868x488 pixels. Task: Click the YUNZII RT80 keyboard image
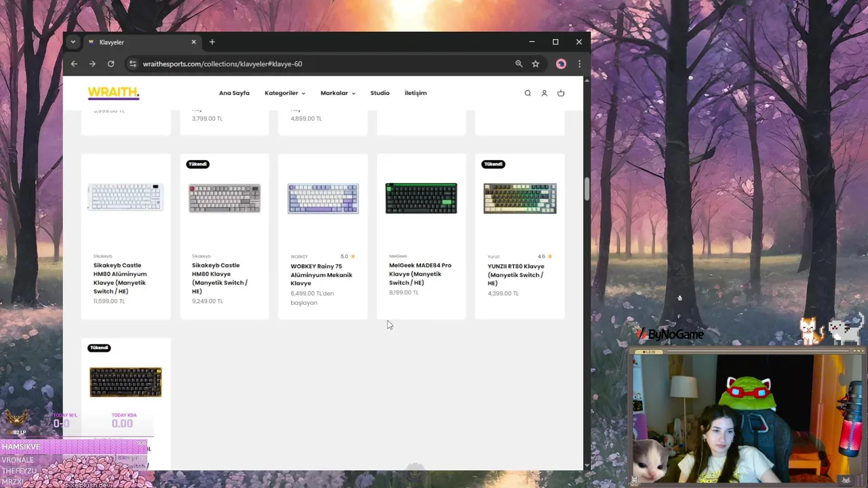click(520, 198)
